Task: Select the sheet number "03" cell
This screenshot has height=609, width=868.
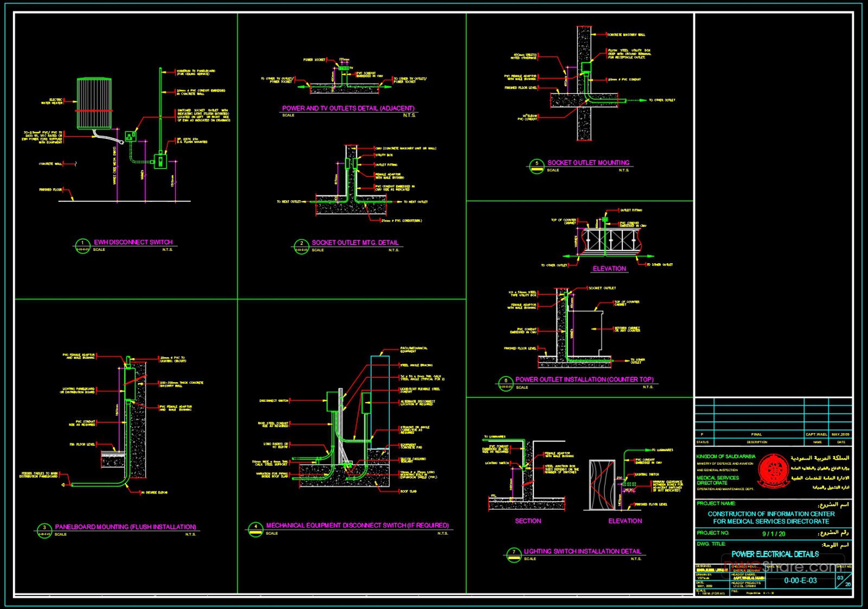Action: tap(840, 578)
